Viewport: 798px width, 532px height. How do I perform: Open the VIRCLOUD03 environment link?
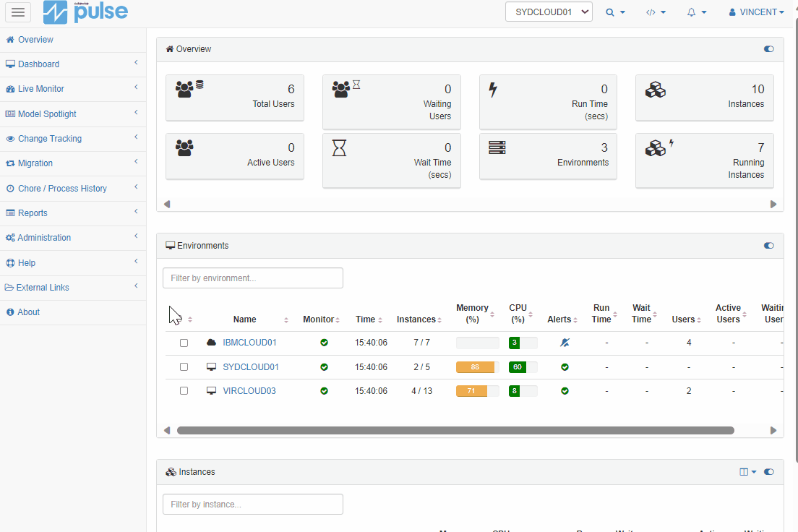249,391
